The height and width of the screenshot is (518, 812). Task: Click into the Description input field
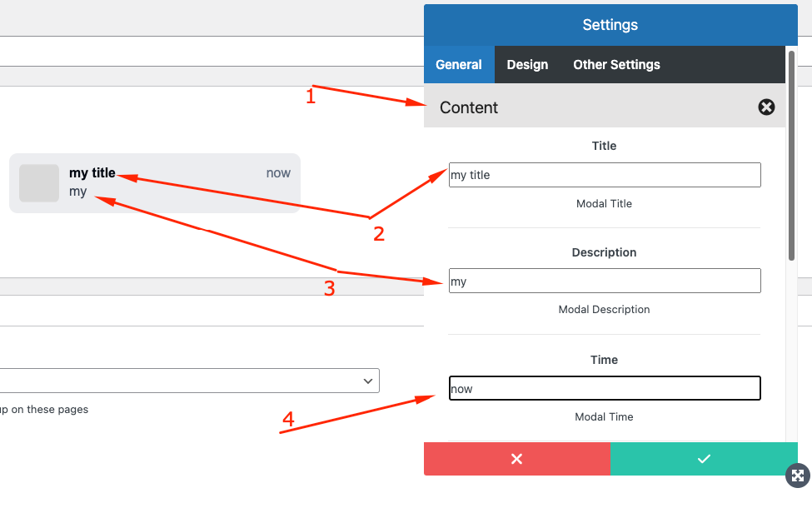[x=605, y=281]
